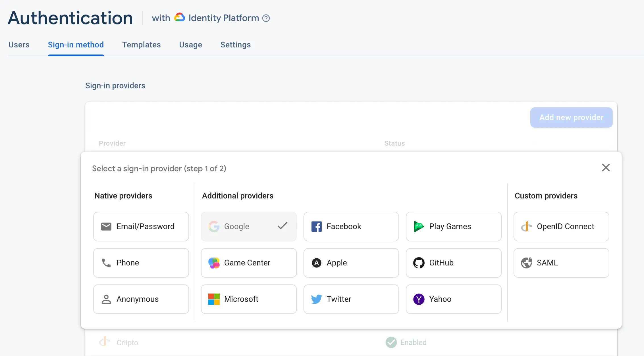This screenshot has height=356, width=644.
Task: Click the Criipto provider name
Action: pyautogui.click(x=127, y=343)
